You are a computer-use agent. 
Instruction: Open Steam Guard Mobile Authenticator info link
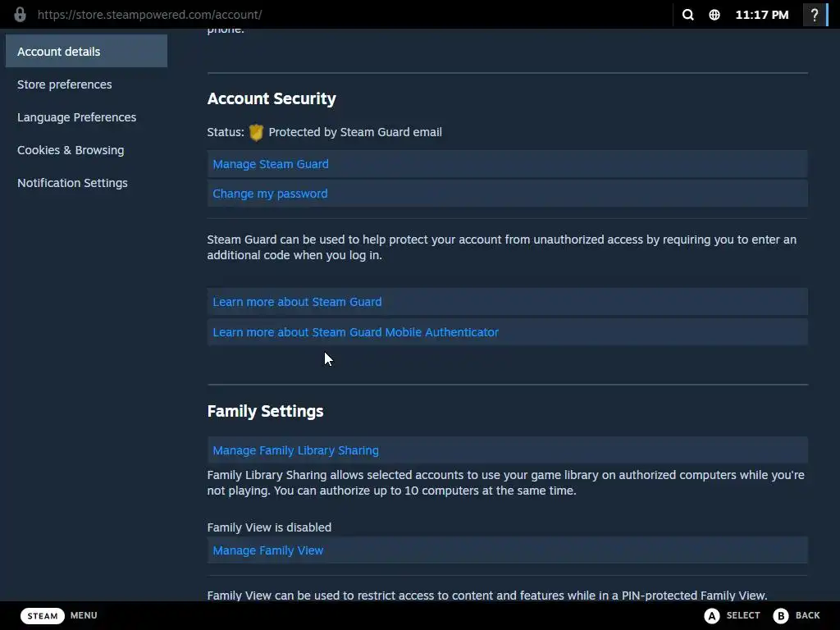pos(507,332)
